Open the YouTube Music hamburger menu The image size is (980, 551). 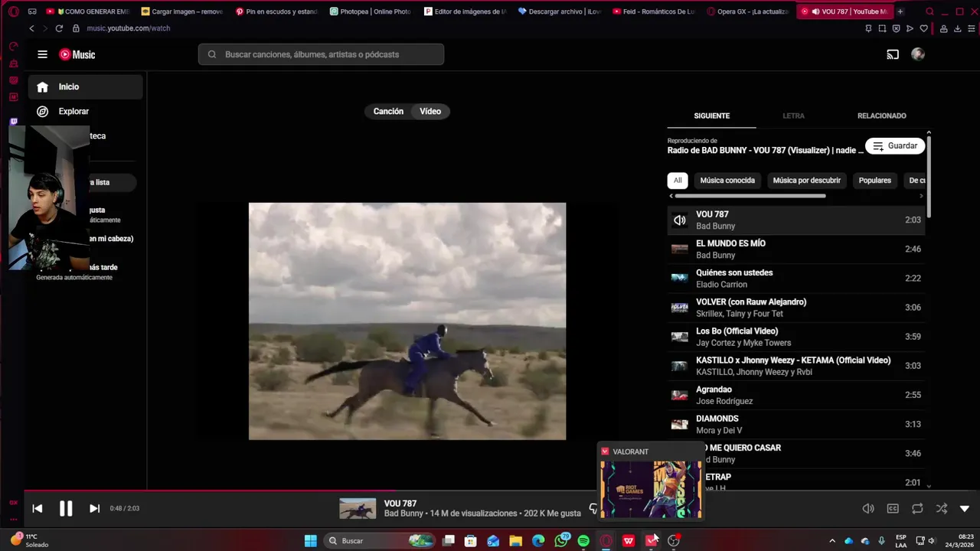point(42,54)
